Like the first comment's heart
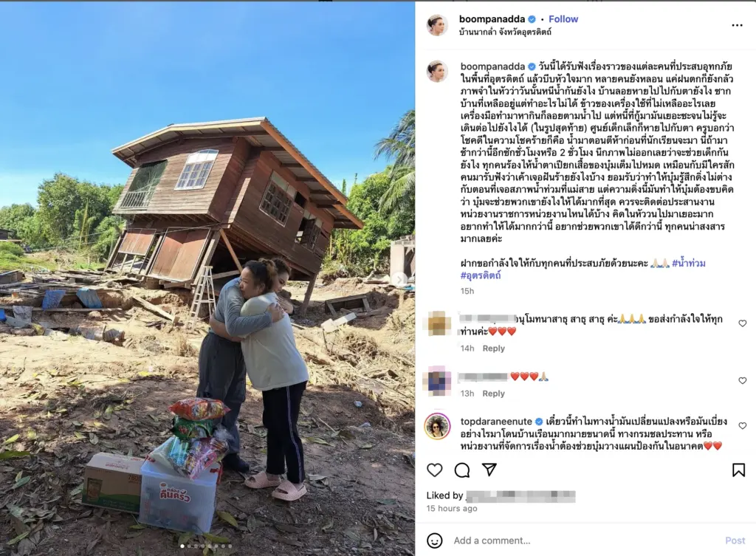Screen dimensions: 756x556 pyautogui.click(x=743, y=323)
